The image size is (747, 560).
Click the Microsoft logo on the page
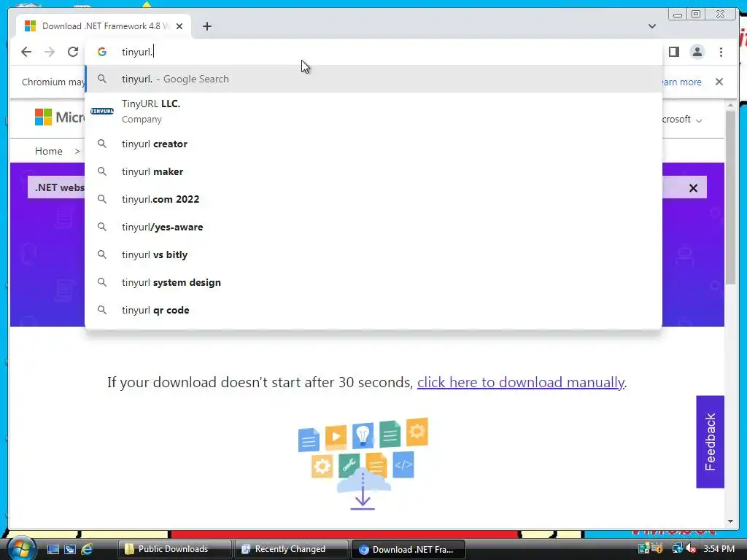(60, 117)
